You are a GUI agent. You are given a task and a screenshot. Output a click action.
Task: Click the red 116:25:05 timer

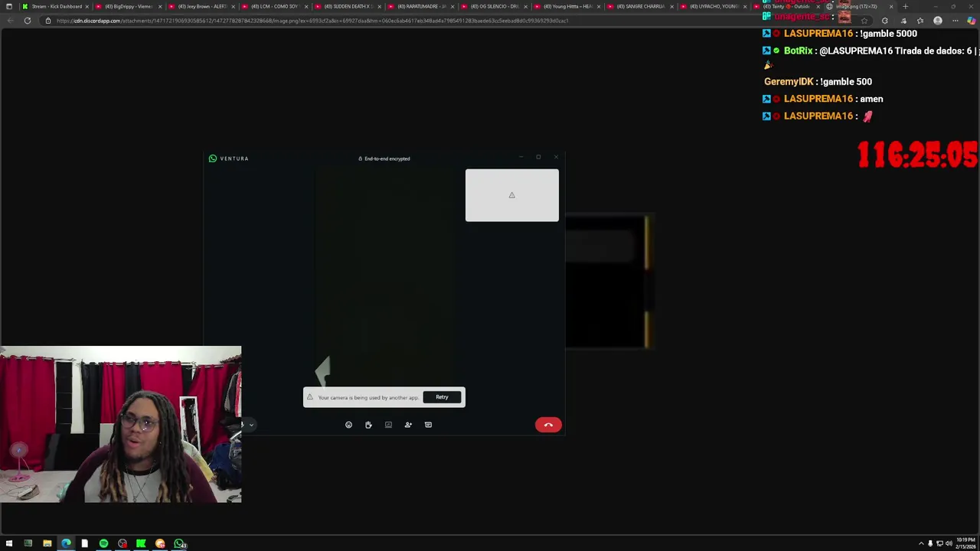917,155
